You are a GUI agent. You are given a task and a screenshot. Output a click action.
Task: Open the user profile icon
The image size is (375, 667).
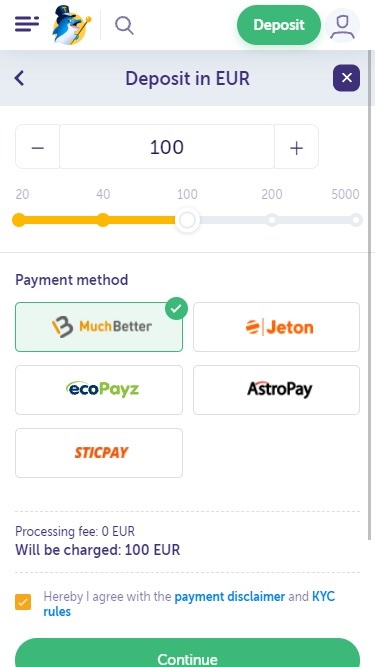pos(343,25)
